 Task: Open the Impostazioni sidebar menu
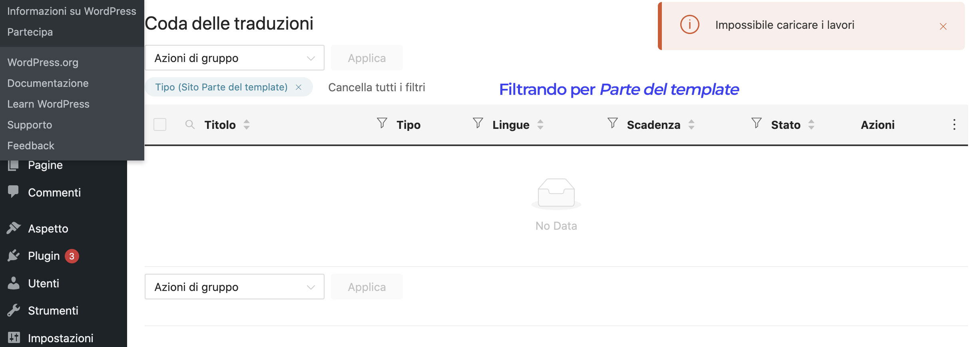click(x=60, y=338)
